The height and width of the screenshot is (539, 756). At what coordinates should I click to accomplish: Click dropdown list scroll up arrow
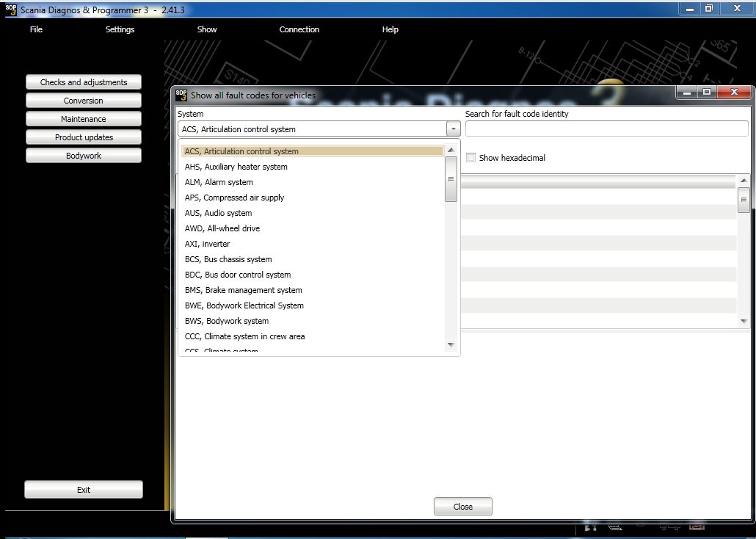451,150
